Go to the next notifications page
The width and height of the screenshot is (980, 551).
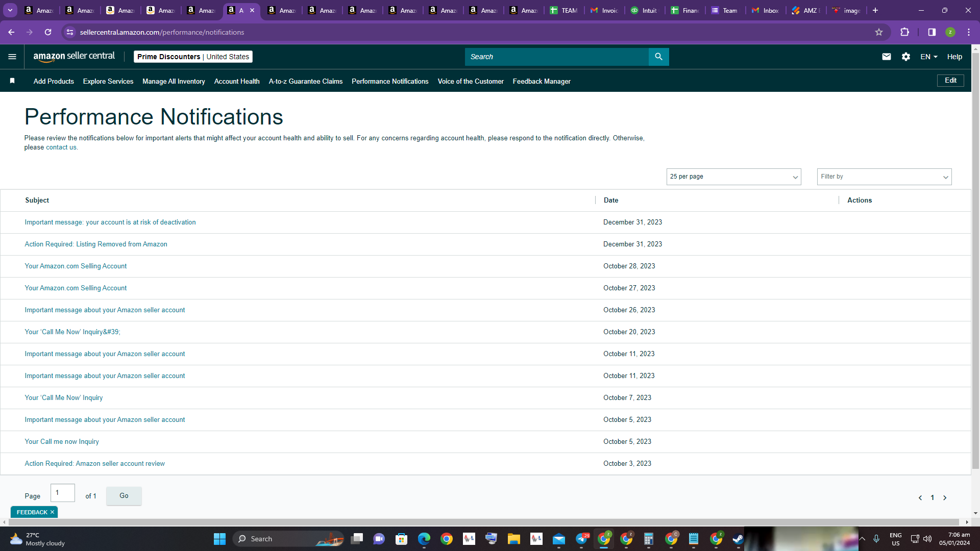(x=945, y=498)
